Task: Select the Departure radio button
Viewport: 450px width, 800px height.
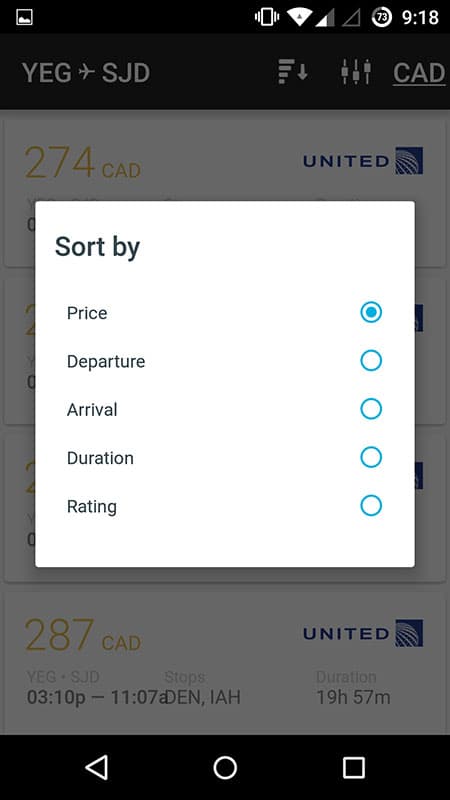Action: pyautogui.click(x=371, y=361)
